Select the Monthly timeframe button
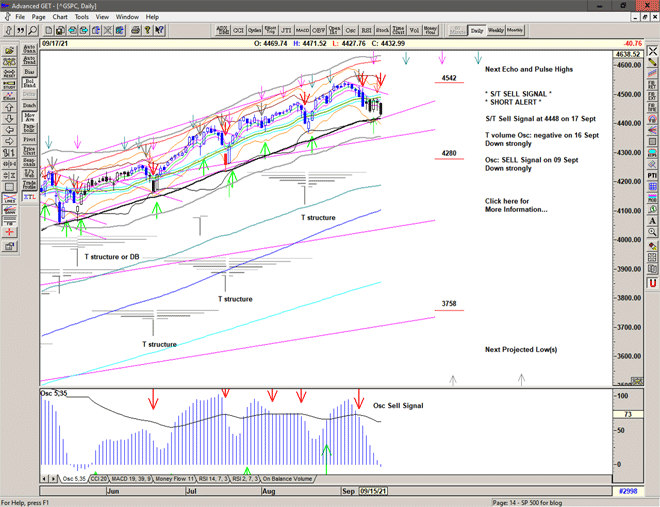This screenshot has height=507, width=660. point(516,30)
